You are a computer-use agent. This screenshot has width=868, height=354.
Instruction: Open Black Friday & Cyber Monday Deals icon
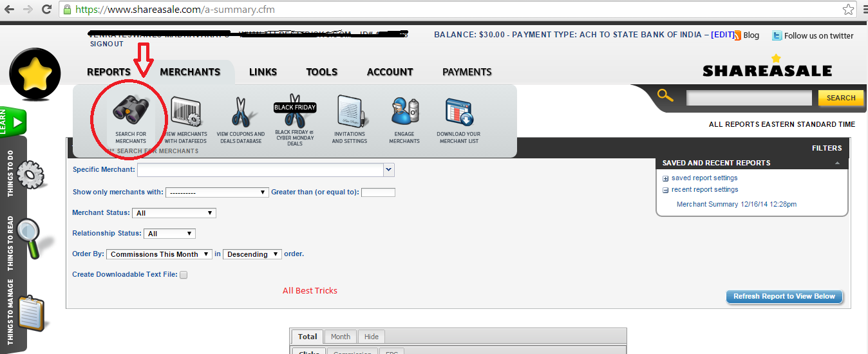point(295,111)
